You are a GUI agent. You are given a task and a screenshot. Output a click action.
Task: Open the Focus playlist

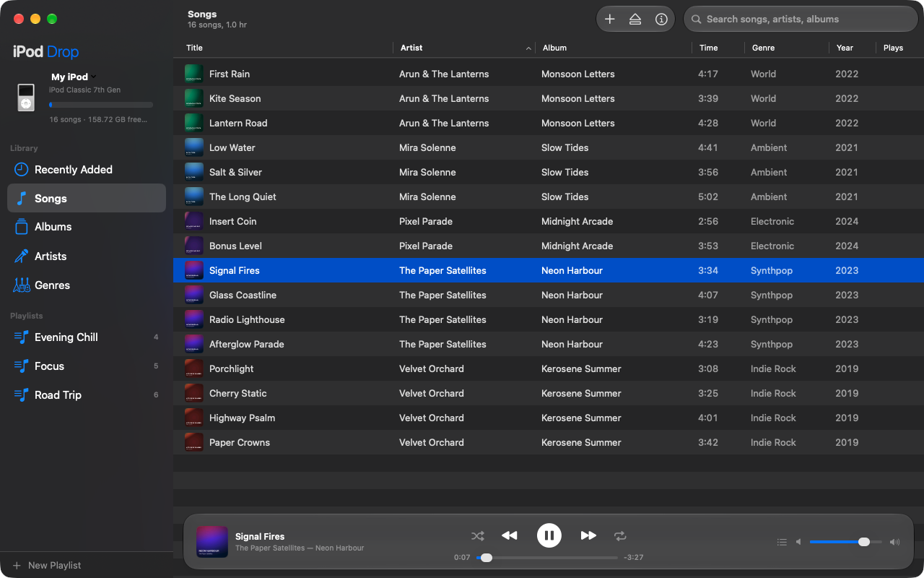[87, 366]
